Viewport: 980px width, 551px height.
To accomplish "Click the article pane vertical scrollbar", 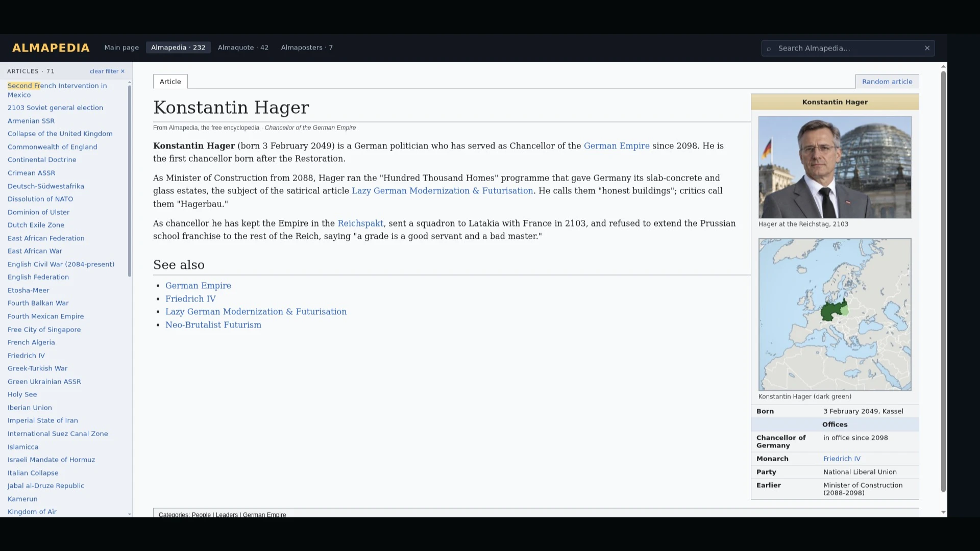I will point(943,281).
